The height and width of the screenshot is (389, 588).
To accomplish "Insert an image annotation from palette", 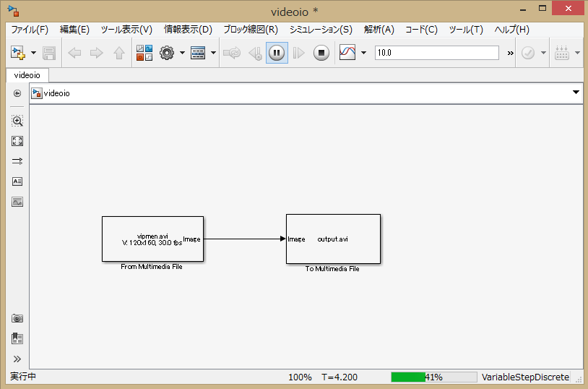I will [17, 202].
